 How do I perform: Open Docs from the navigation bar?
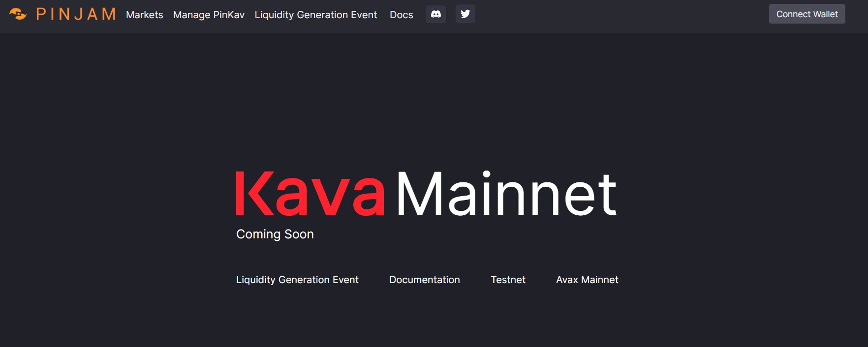402,15
